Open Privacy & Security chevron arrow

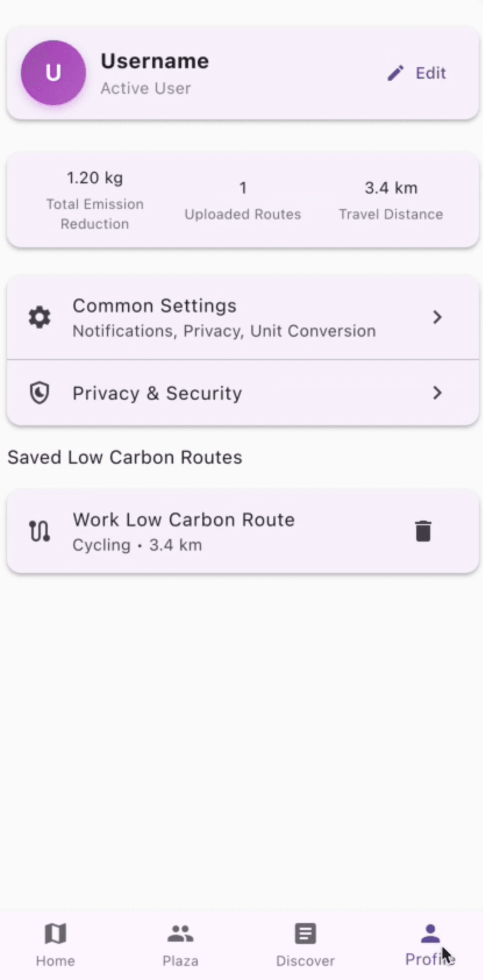click(x=437, y=393)
